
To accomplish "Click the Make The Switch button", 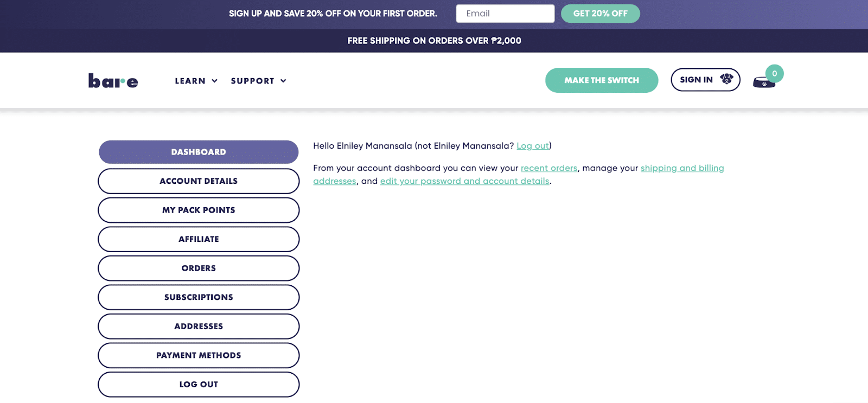I will [602, 80].
